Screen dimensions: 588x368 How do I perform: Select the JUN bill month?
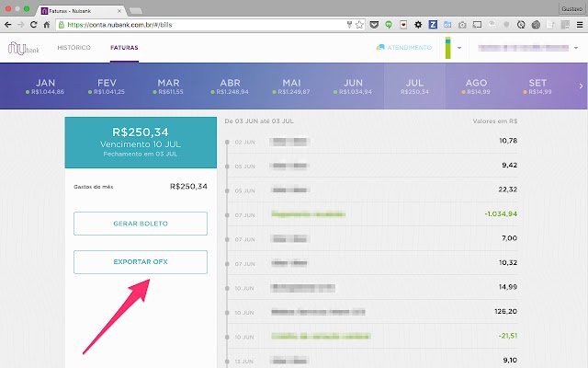[353, 86]
